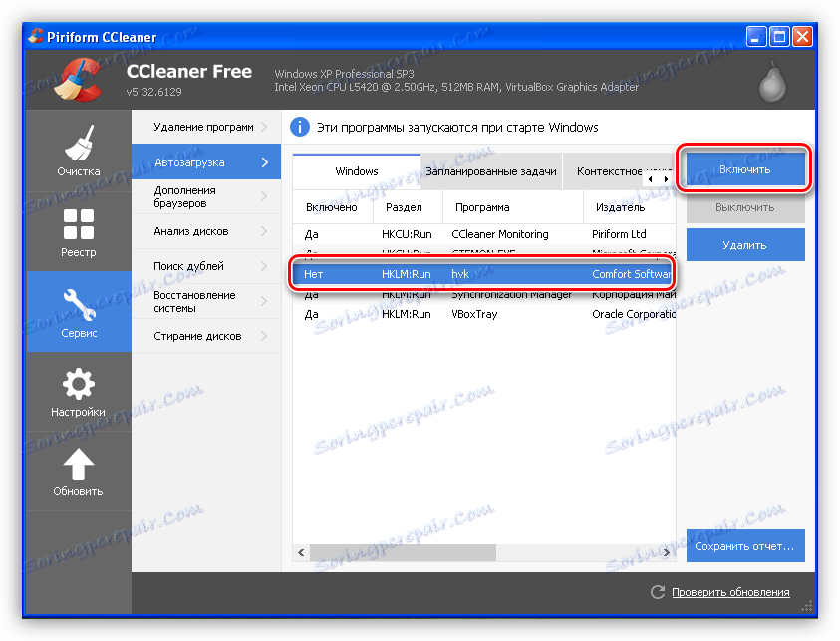This screenshot has width=840, height=641.
Task: Click the blue info icon
Action: point(300,127)
